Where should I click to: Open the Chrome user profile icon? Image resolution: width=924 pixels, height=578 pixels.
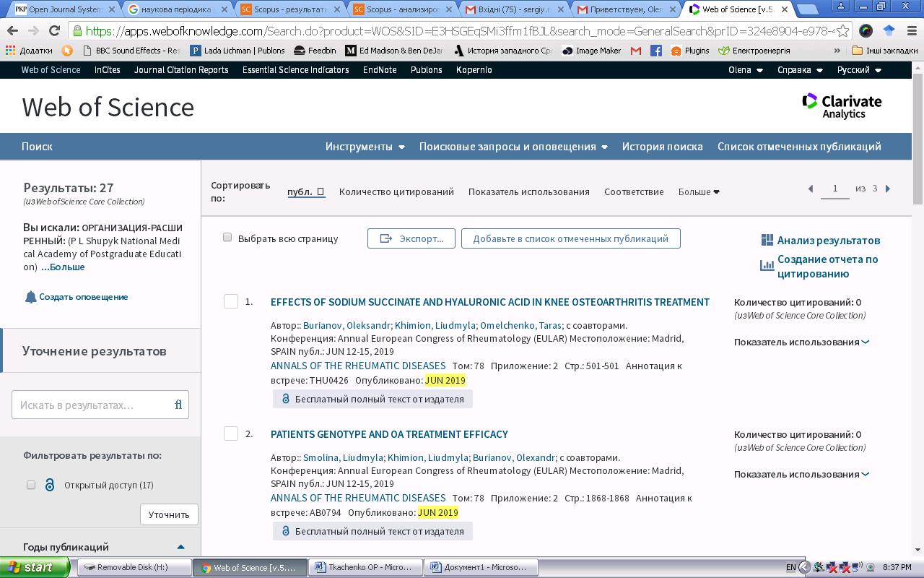842,7
